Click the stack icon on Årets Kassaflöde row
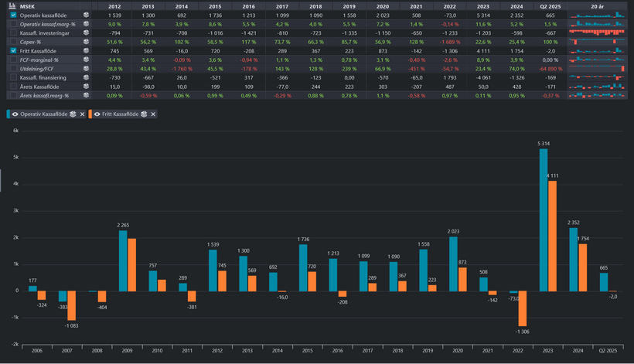Screen dimensions: 634x364 pyautogui.click(x=87, y=87)
